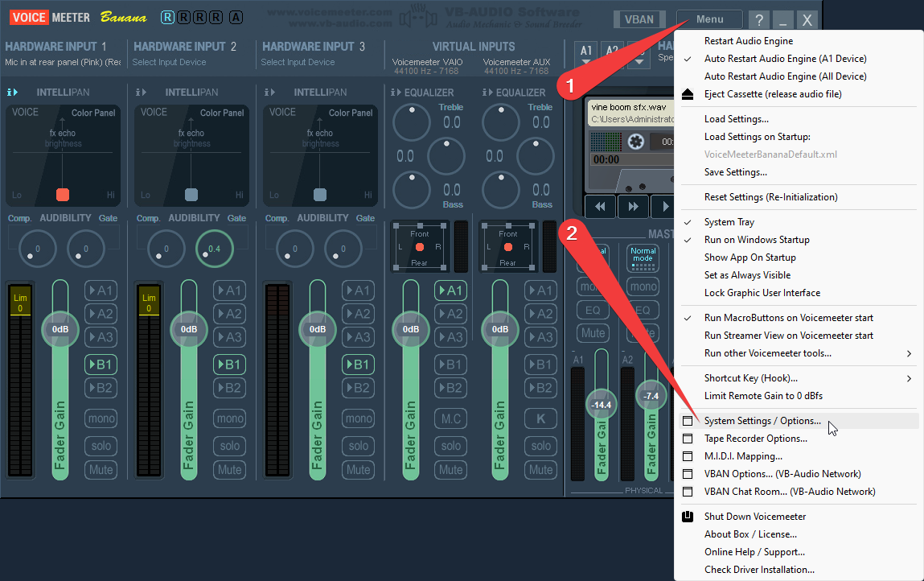Click Comp knob of Hardware Input 1
This screenshot has width=924, height=581.
(38, 249)
